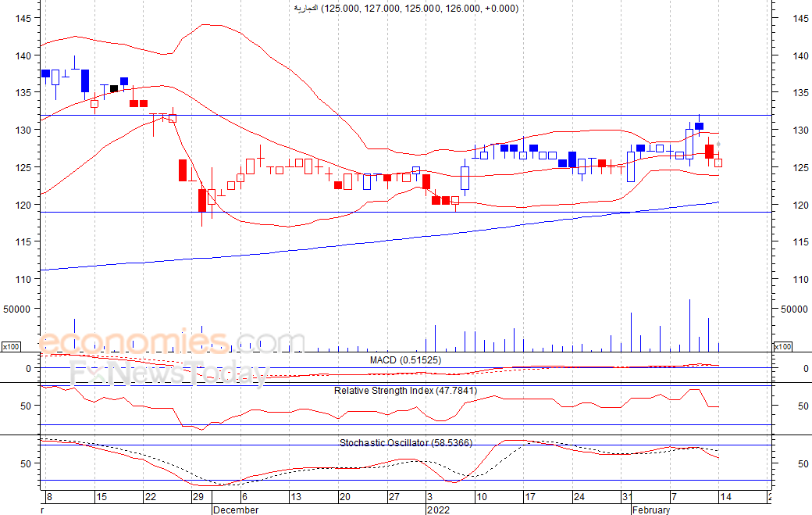Viewport: 812px width, 515px height.
Task: Click the 50000 volume label on right axis
Action: [794, 309]
